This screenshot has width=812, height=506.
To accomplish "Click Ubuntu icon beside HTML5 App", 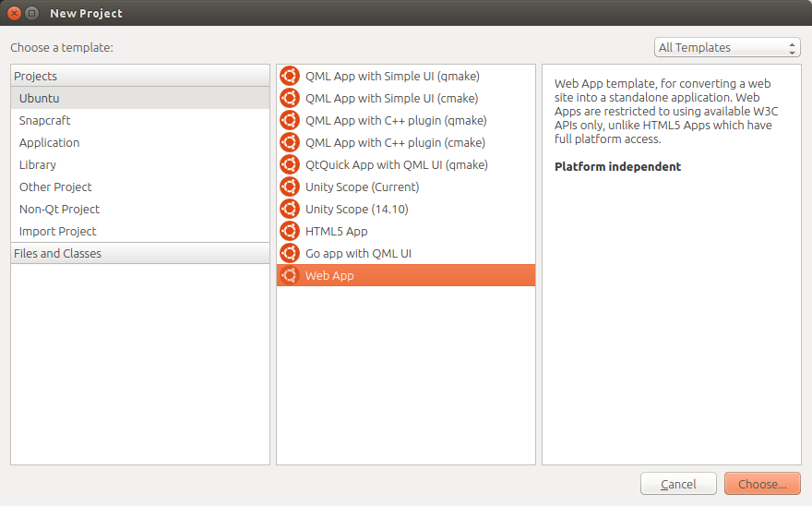I will (x=290, y=231).
